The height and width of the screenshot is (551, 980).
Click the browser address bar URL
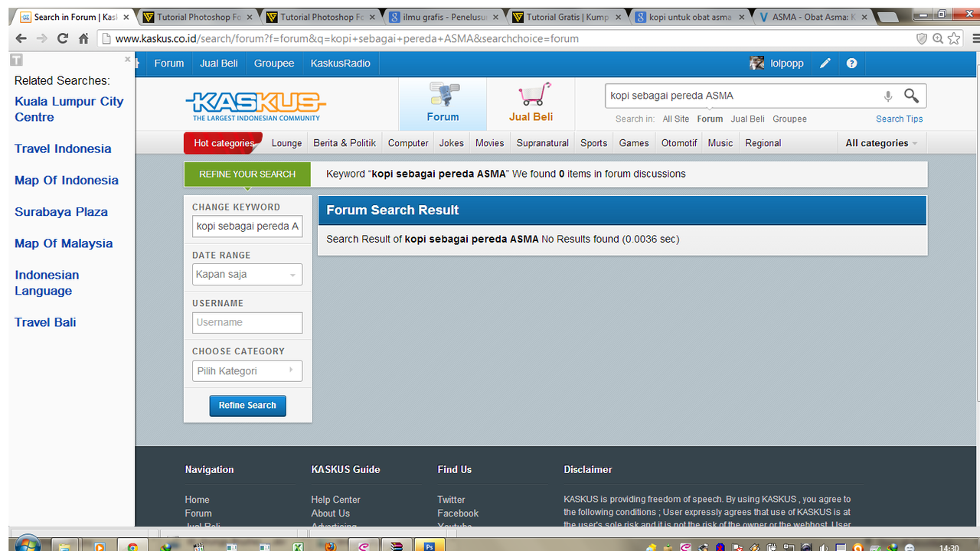(x=347, y=38)
